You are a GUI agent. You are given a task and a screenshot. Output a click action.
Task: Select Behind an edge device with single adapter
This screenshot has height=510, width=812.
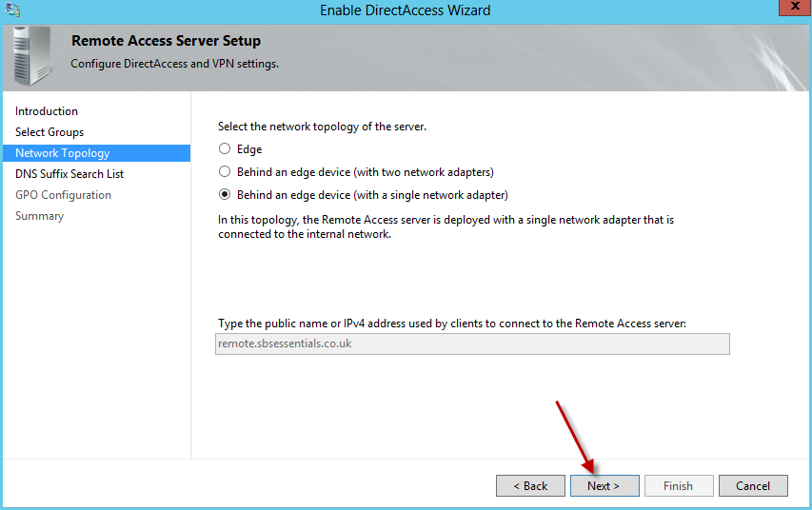(225, 195)
